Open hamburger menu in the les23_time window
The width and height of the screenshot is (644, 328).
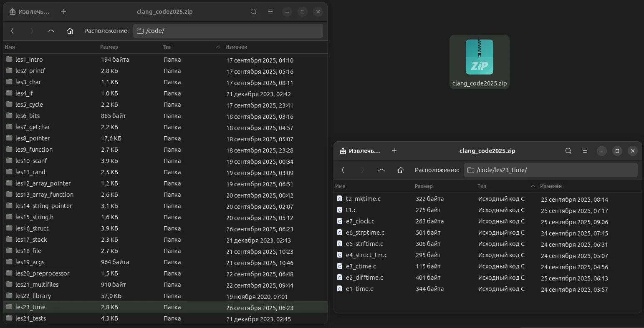pos(585,151)
